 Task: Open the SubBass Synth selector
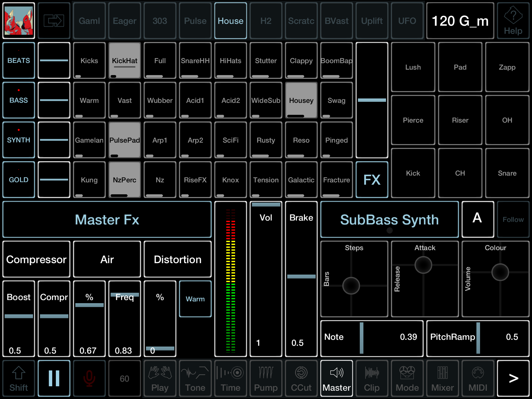(389, 220)
